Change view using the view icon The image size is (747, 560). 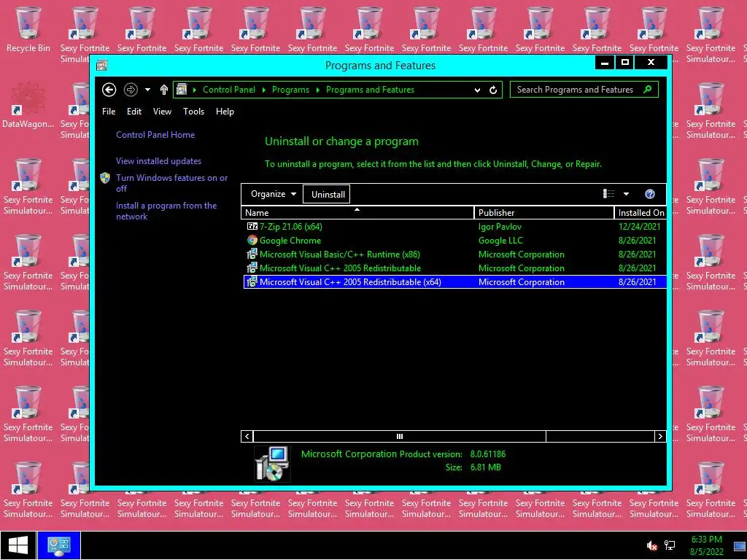click(609, 194)
